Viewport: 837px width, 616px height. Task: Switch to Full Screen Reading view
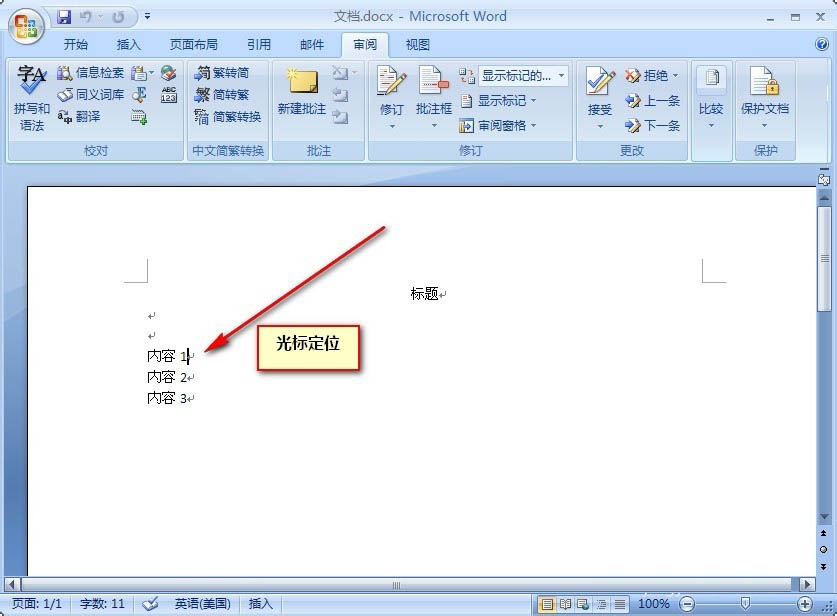[x=565, y=604]
